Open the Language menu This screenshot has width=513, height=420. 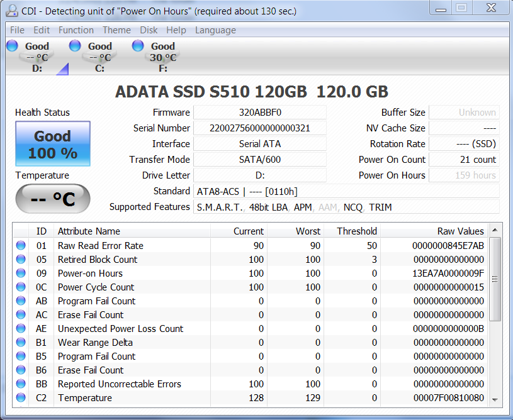215,30
